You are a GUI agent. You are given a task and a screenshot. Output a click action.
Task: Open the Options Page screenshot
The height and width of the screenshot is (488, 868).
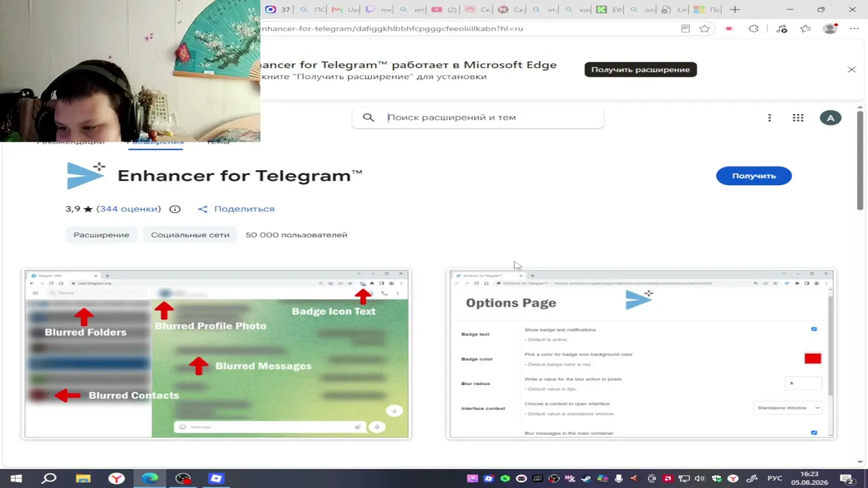click(x=642, y=354)
